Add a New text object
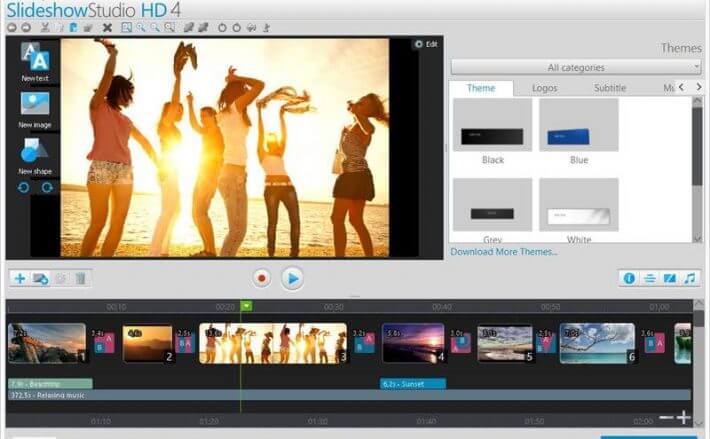The width and height of the screenshot is (710, 439). (x=35, y=62)
